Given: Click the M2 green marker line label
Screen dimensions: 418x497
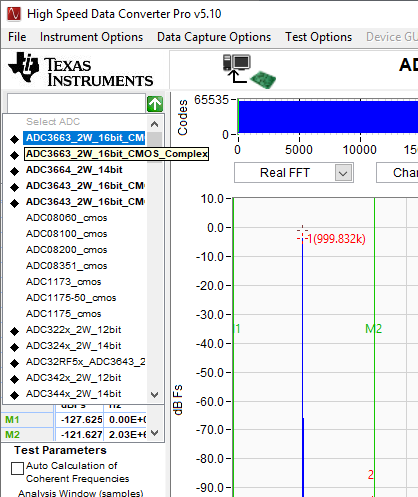Looking at the screenshot, I should coord(374,329).
